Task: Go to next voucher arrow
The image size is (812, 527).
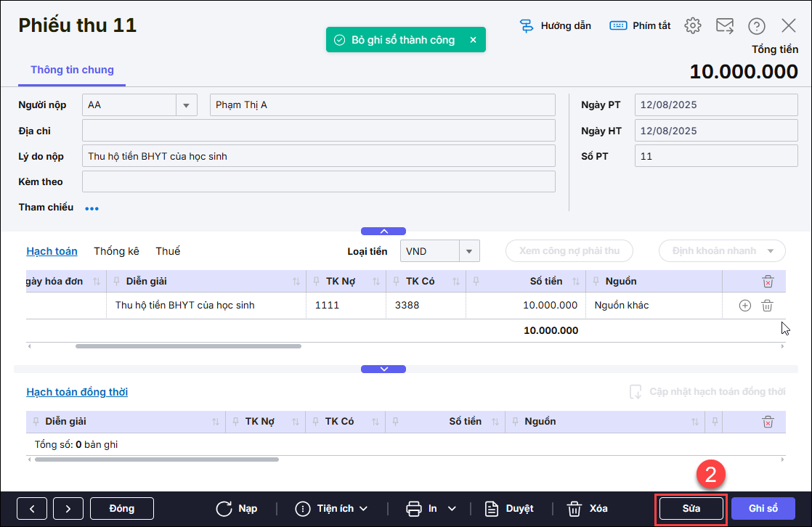Action: point(68,508)
